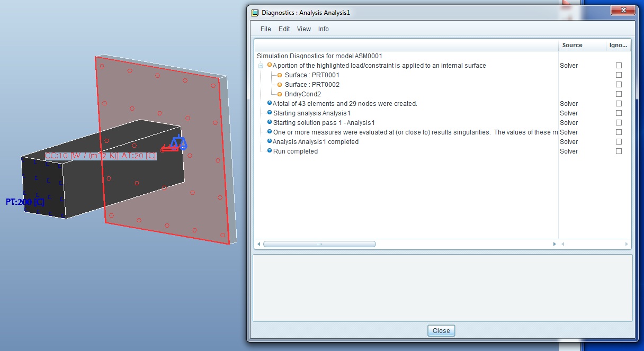Viewport: 644px width, 351px height.
Task: Click orange warning icon beside Surface : PRT0001
Action: pos(280,75)
